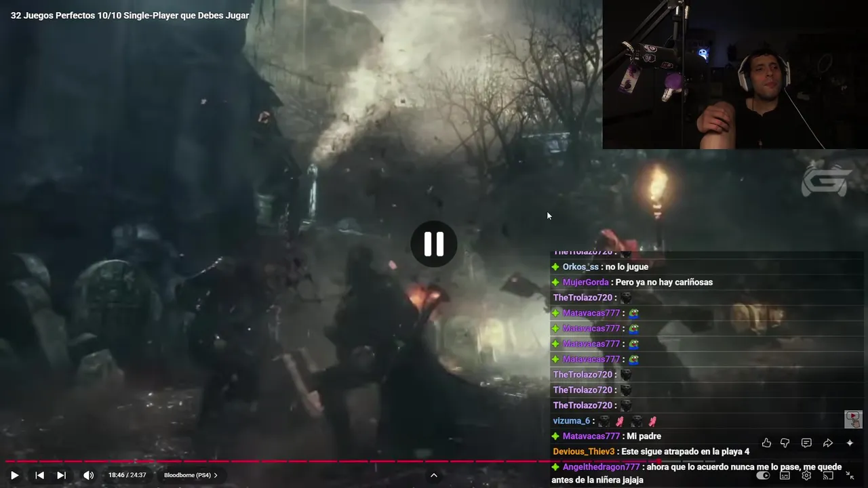Open the Bloodborne (PS4) chapter list
This screenshot has height=488, width=868.
click(x=191, y=475)
